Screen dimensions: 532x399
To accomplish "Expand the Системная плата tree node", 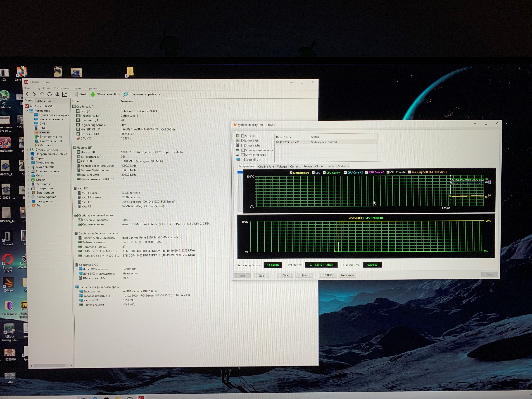I will [28, 150].
